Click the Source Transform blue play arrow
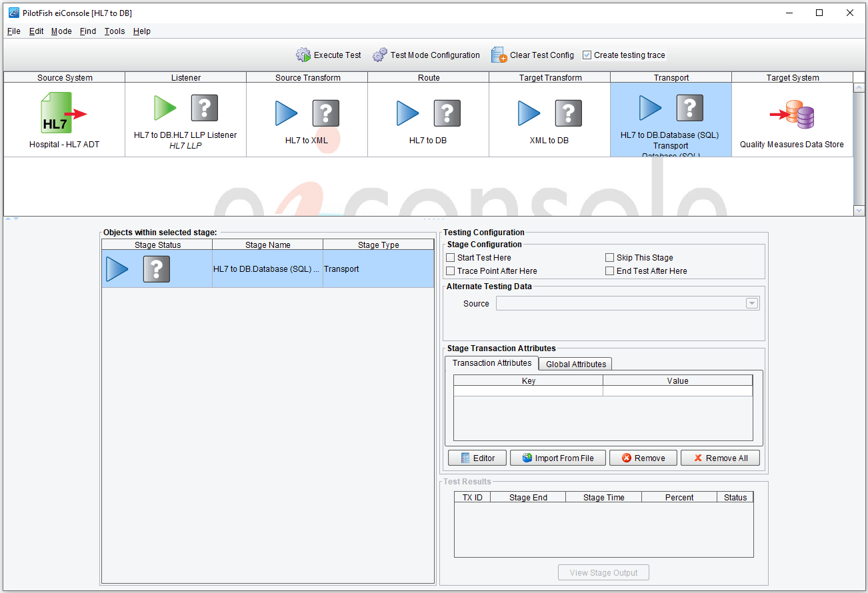This screenshot has width=868, height=593. [287, 113]
